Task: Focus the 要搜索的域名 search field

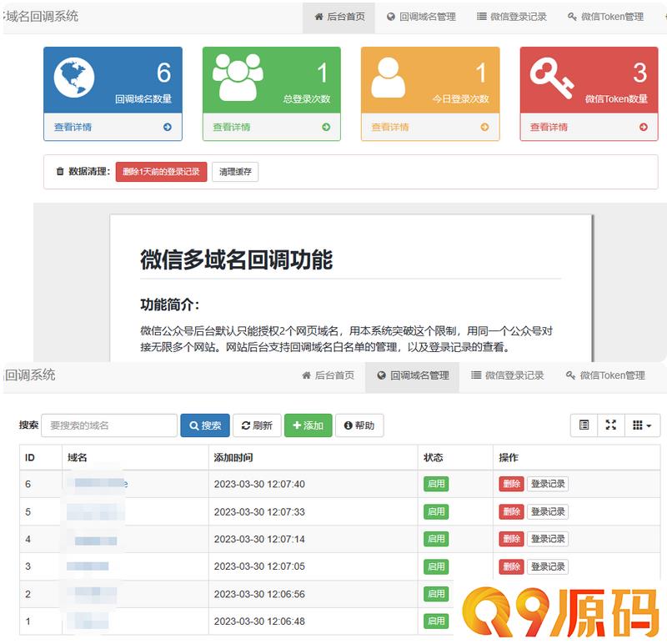Action: [109, 425]
